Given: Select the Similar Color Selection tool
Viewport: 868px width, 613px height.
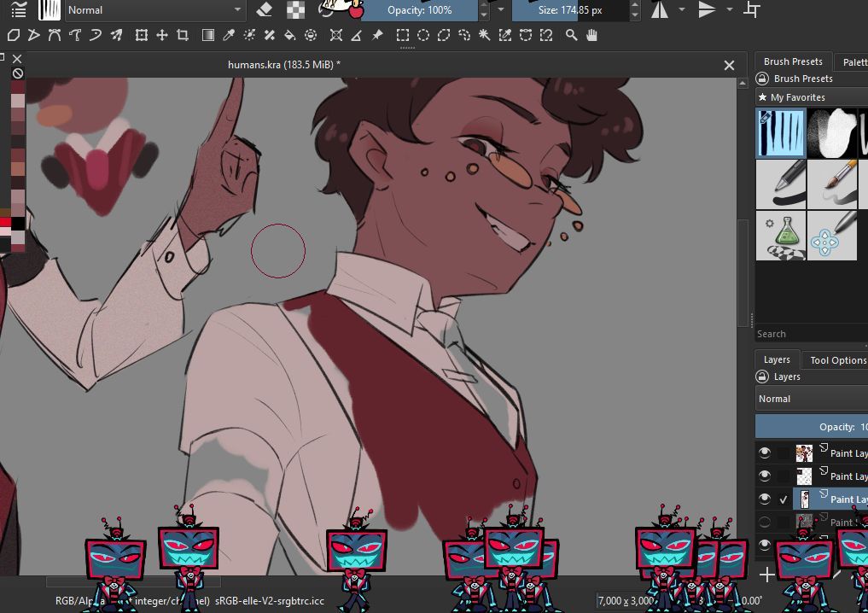Looking at the screenshot, I should (505, 36).
